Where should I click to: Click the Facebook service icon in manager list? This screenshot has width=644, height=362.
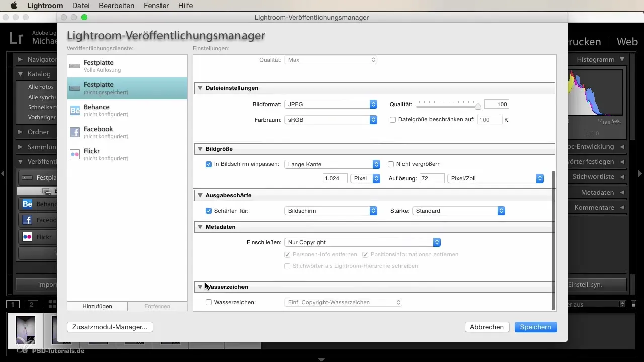75,133
